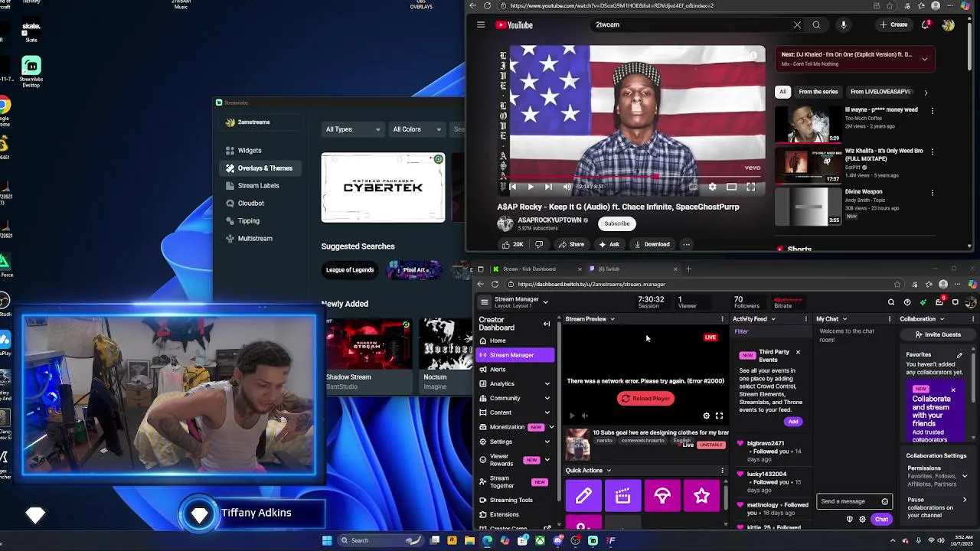Open Windows Start button on taskbar

(327, 540)
